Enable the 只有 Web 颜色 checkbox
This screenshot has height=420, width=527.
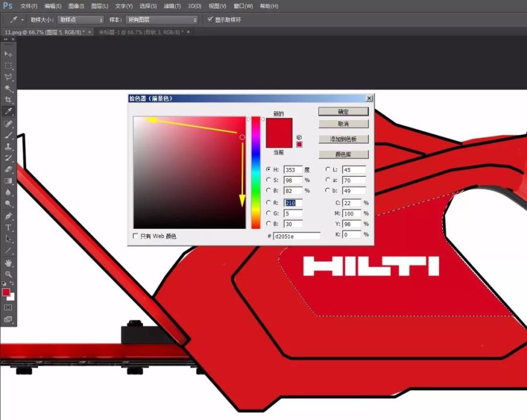click(x=136, y=236)
